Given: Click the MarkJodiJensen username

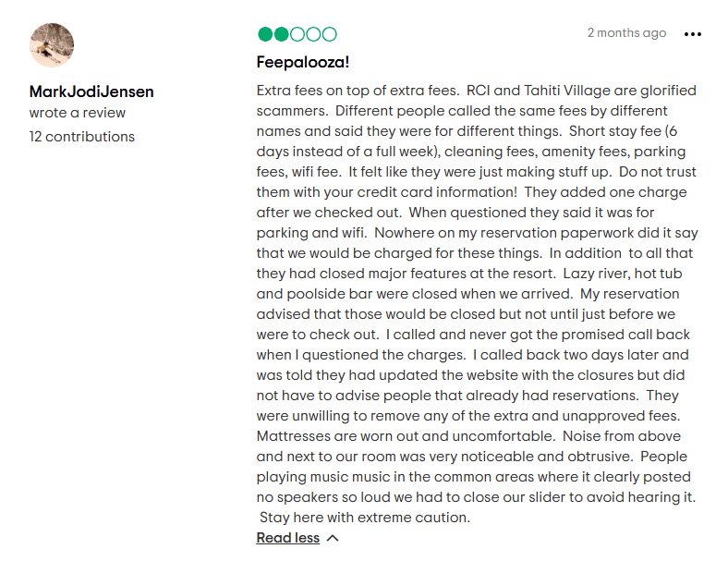Looking at the screenshot, I should (x=91, y=91).
